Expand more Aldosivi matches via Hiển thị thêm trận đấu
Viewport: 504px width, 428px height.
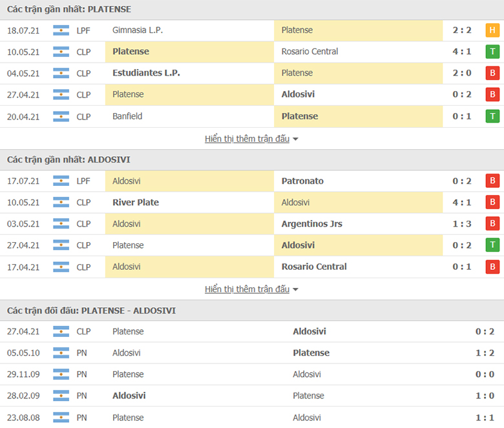pos(247,289)
